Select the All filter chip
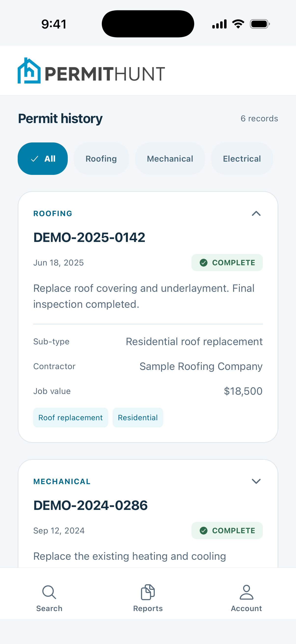296x644 pixels. (43, 159)
